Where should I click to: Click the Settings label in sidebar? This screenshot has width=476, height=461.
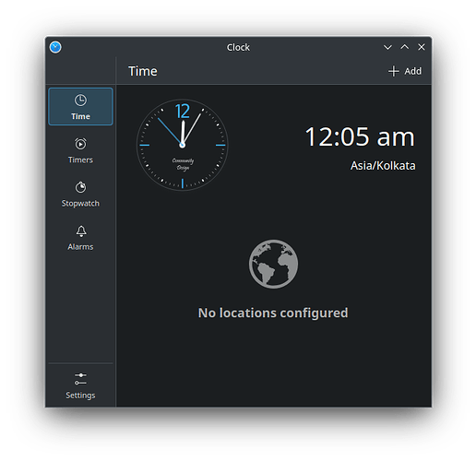[x=80, y=396]
